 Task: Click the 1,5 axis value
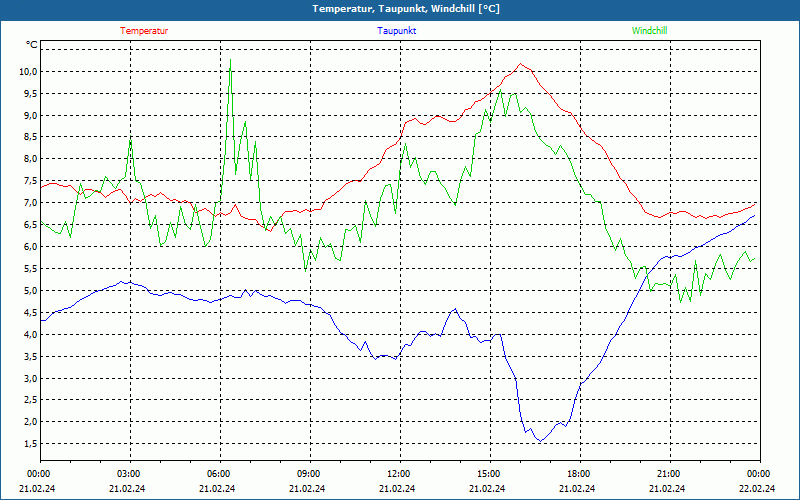[x=30, y=443]
